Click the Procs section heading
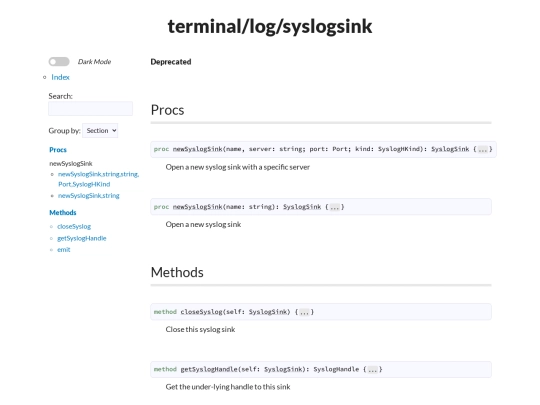This screenshot has height=405, width=540. (167, 110)
